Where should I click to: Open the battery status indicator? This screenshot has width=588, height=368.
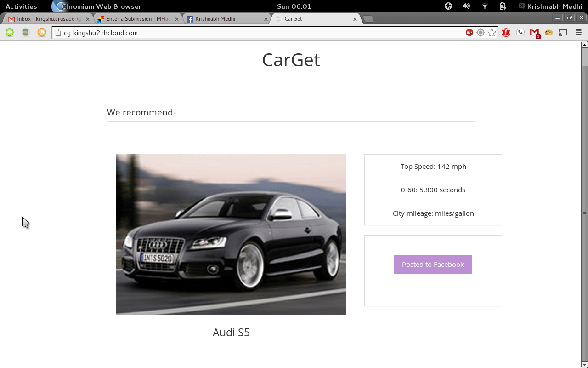coord(503,6)
